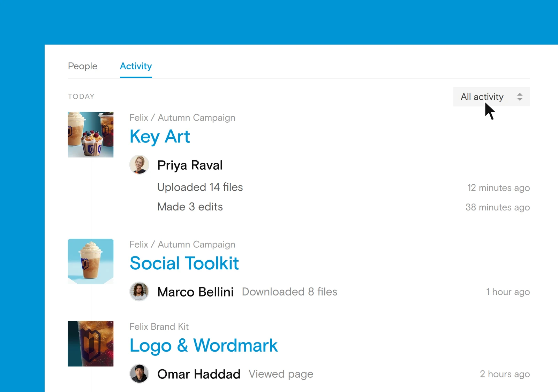Click the Made 3 edits entry
The image size is (558, 392).
[x=190, y=207]
